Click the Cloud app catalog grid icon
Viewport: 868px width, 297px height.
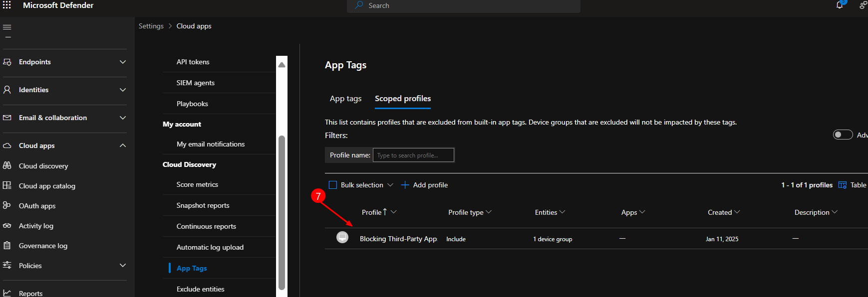pos(7,185)
